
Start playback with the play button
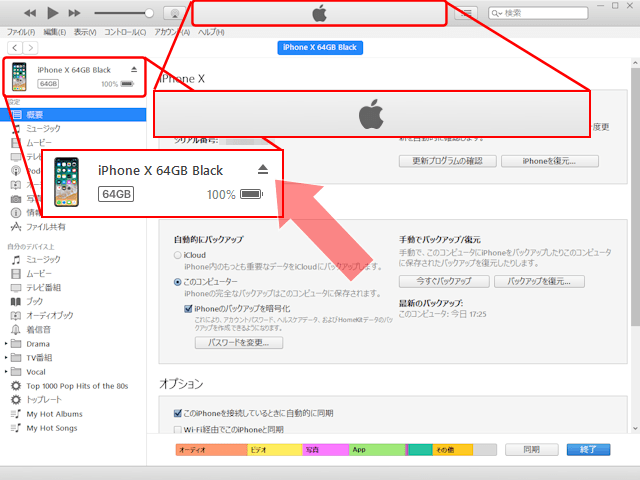point(52,13)
